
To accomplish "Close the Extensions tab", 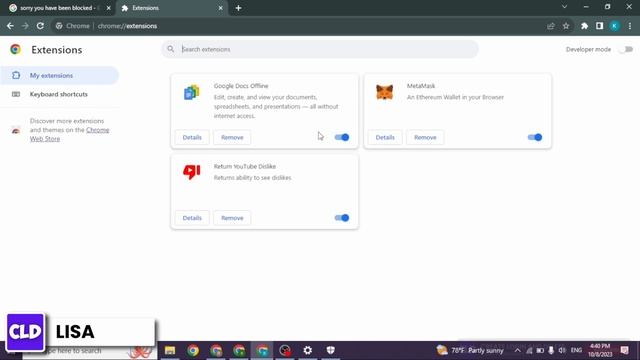I will [220, 8].
